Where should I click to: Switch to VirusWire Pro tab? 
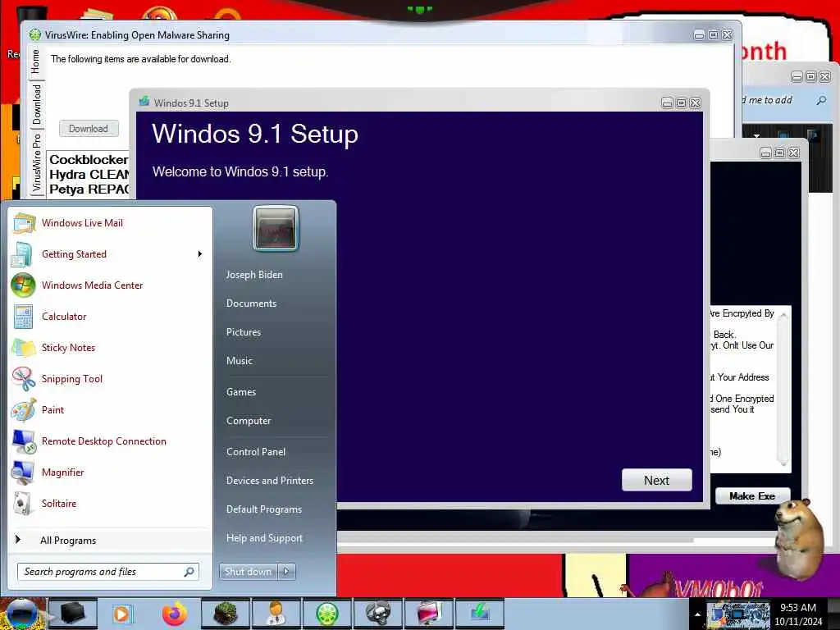click(36, 162)
